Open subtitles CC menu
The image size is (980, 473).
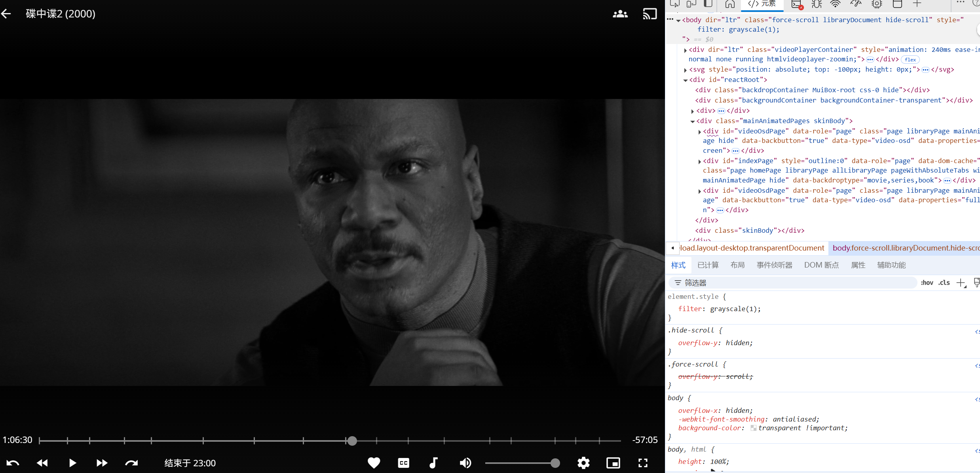pyautogui.click(x=403, y=463)
